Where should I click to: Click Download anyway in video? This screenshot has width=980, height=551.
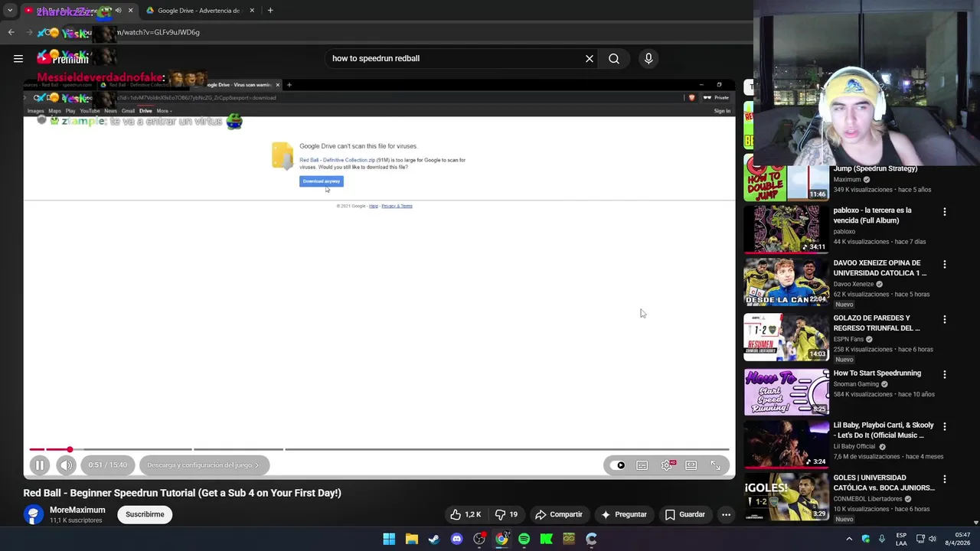(322, 181)
